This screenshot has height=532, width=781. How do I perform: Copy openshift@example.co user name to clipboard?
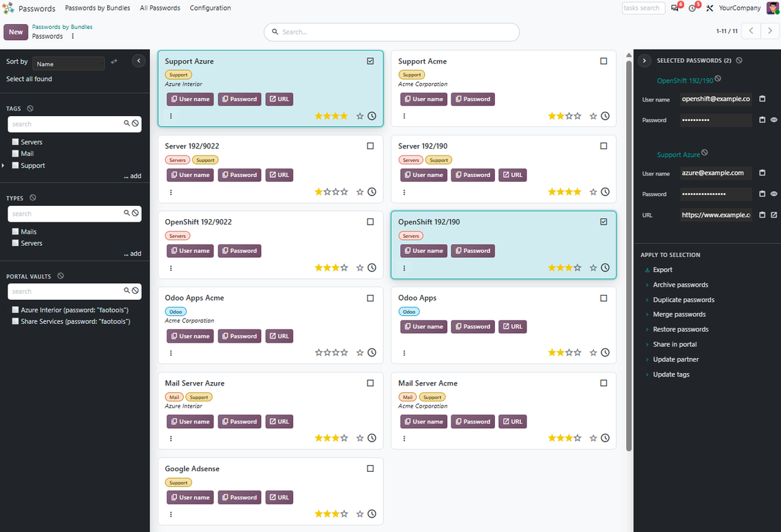[762, 99]
